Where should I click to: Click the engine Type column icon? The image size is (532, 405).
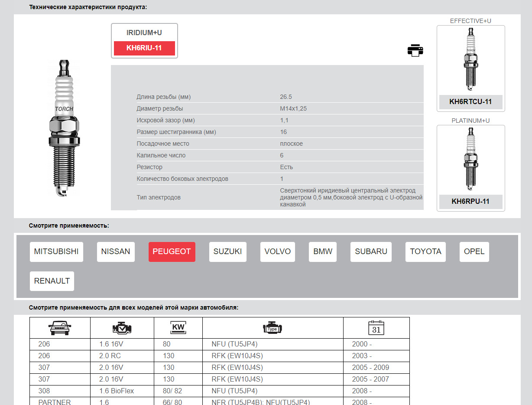(272, 328)
